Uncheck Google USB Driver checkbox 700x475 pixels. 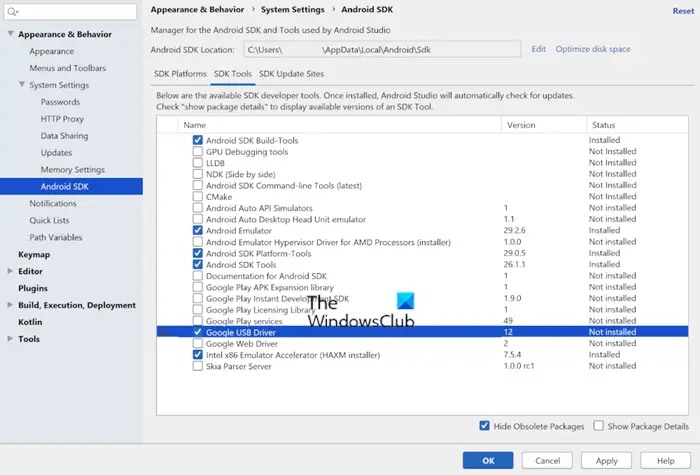click(x=198, y=332)
